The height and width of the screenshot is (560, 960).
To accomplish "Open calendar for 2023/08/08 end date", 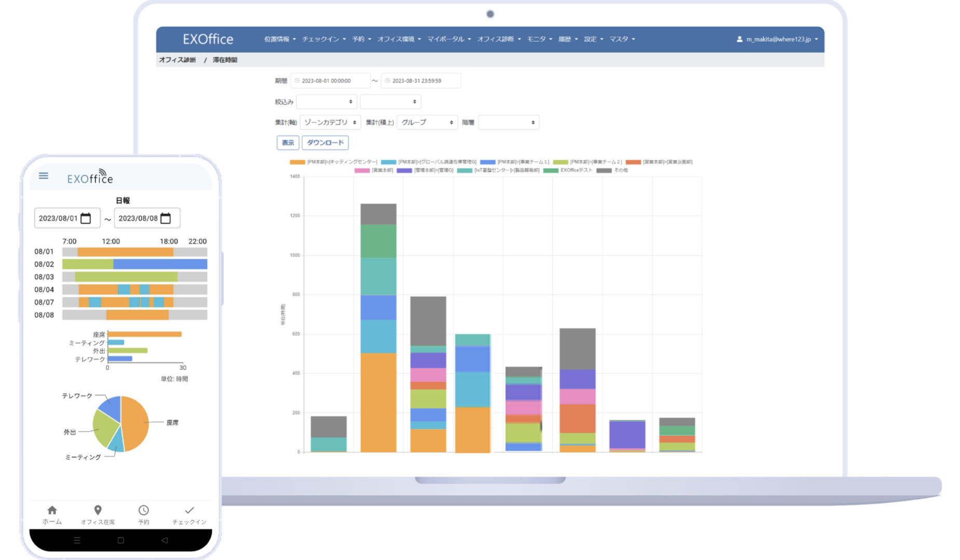I will click(166, 218).
